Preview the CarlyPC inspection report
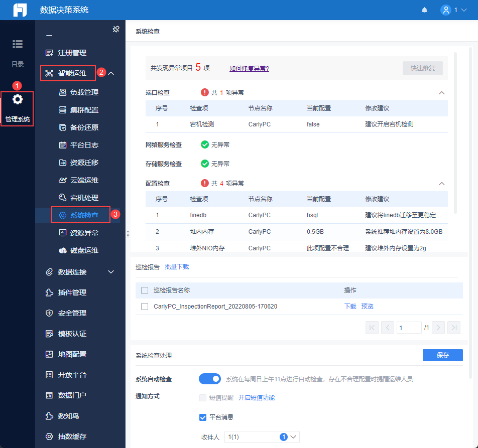The width and height of the screenshot is (478, 448). pos(368,307)
